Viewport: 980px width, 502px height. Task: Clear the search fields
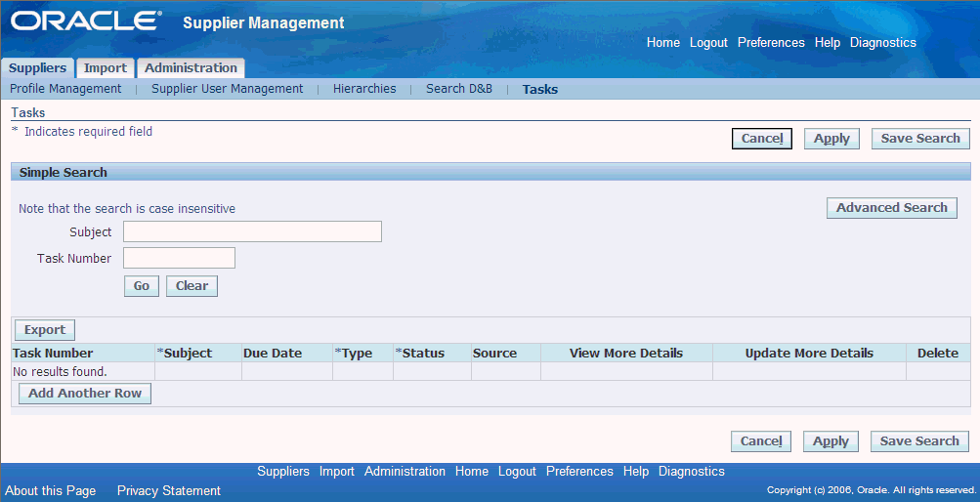click(x=192, y=286)
